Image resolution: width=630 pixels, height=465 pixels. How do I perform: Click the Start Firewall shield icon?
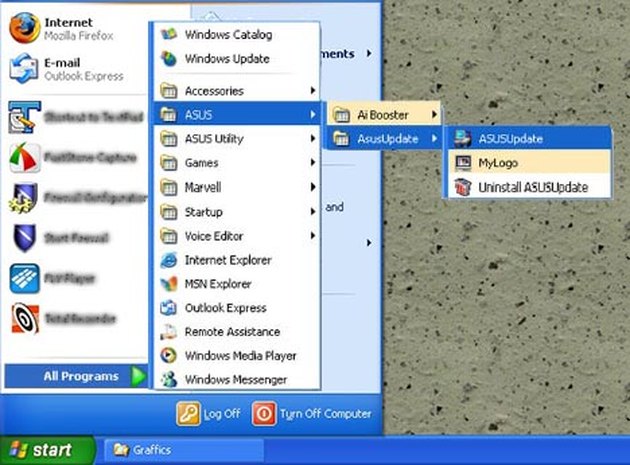pos(24,238)
